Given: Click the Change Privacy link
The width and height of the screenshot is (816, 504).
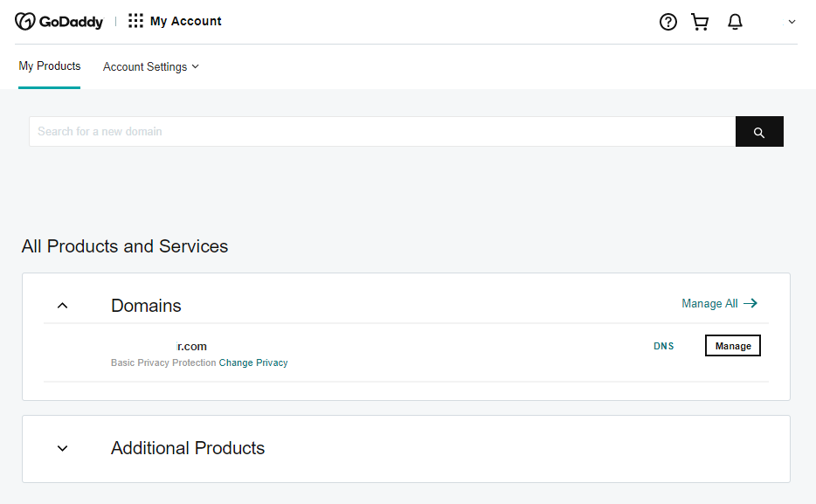Looking at the screenshot, I should (x=253, y=362).
